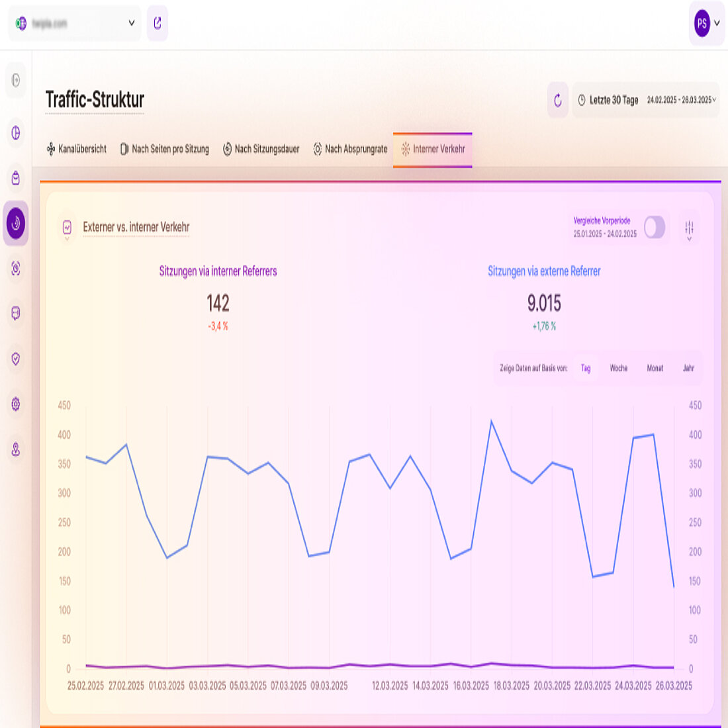Open the Kanalübersicht tab
Viewport: 728px width, 728px height.
(77, 149)
